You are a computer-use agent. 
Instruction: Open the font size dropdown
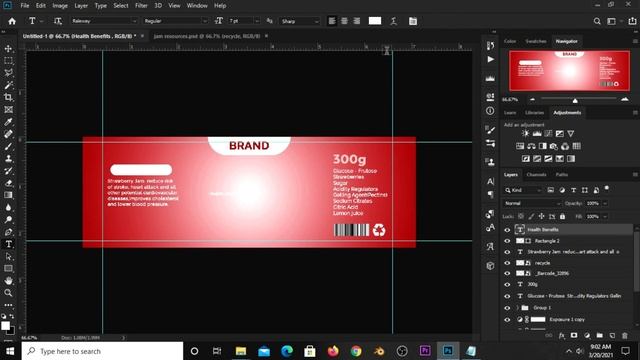tap(257, 21)
